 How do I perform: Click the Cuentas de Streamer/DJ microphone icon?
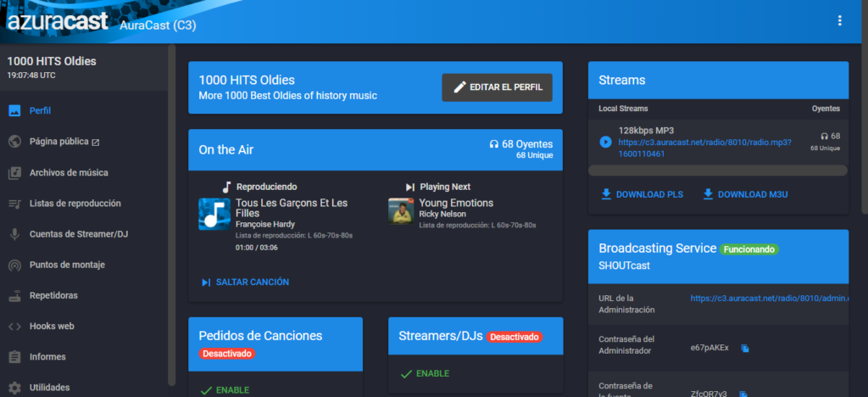[x=14, y=234]
